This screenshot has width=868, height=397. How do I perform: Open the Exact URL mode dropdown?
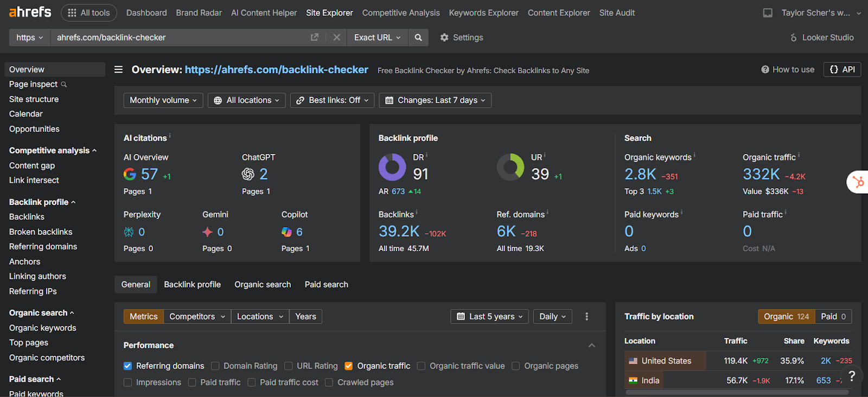tap(377, 37)
